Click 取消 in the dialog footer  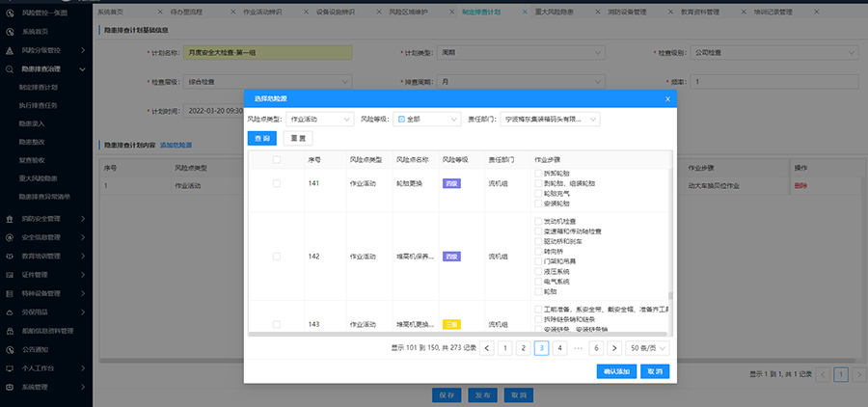tap(655, 371)
